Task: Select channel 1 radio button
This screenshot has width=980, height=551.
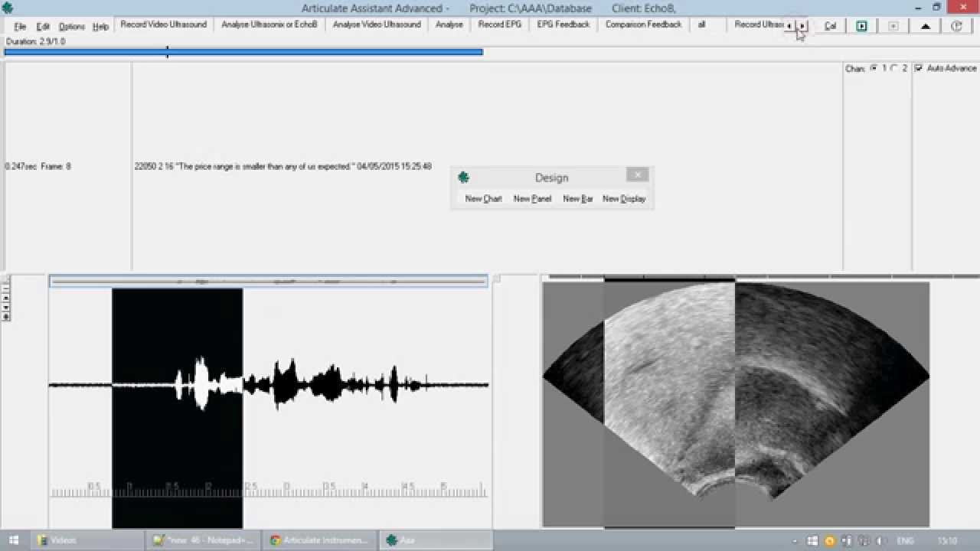Action: coord(874,68)
